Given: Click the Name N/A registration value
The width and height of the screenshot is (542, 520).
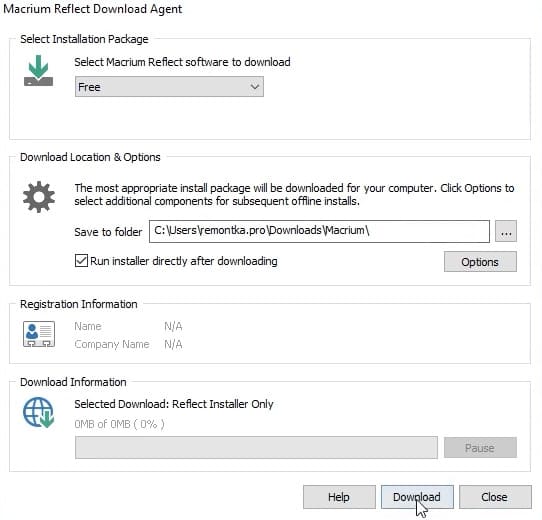Looking at the screenshot, I should click(173, 326).
